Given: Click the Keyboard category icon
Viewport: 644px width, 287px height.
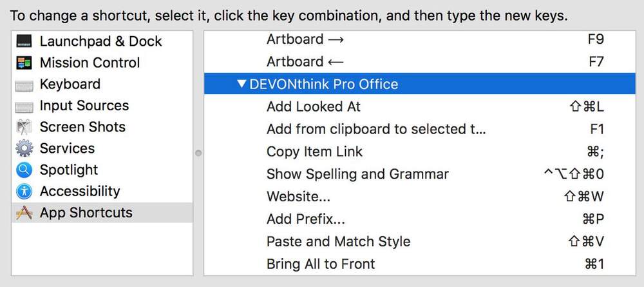Looking at the screenshot, I should [24, 86].
